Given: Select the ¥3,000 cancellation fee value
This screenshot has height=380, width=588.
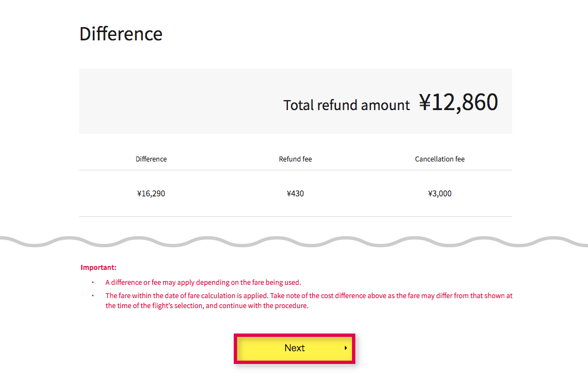Looking at the screenshot, I should [440, 194].
